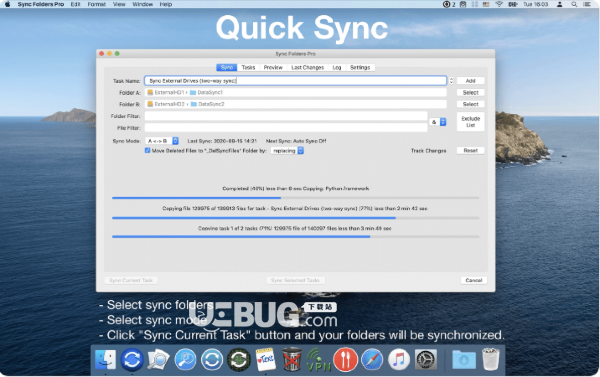Click the 'Track Changes' label
The image size is (600, 377).
[x=429, y=151]
